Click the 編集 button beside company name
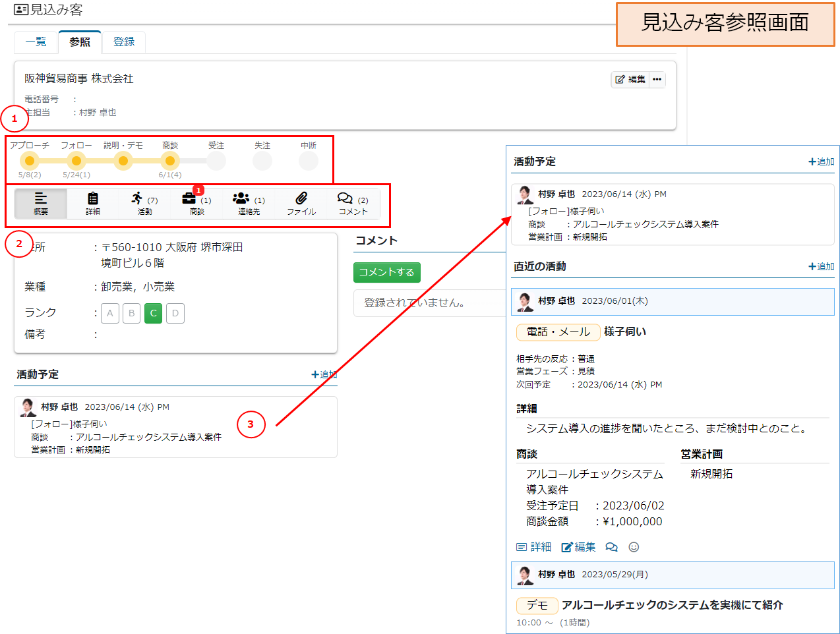 click(630, 80)
